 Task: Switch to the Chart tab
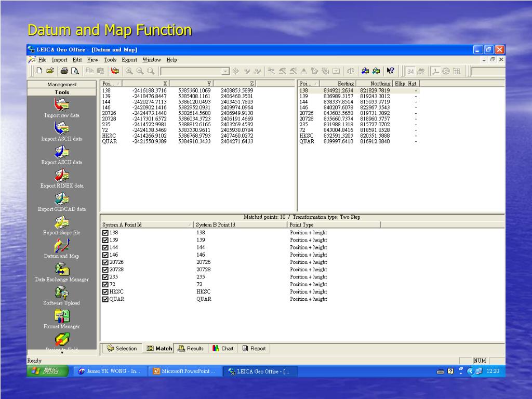pyautogui.click(x=223, y=349)
